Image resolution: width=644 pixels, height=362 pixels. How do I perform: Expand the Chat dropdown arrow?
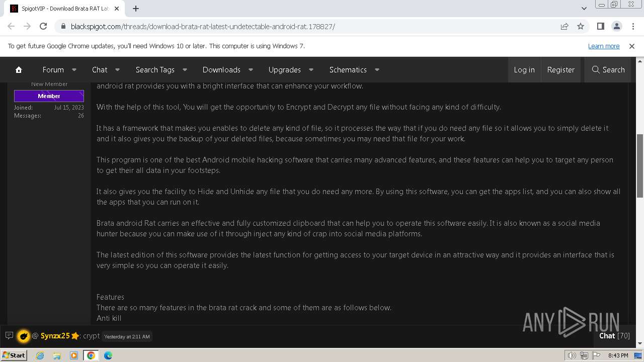[117, 70]
